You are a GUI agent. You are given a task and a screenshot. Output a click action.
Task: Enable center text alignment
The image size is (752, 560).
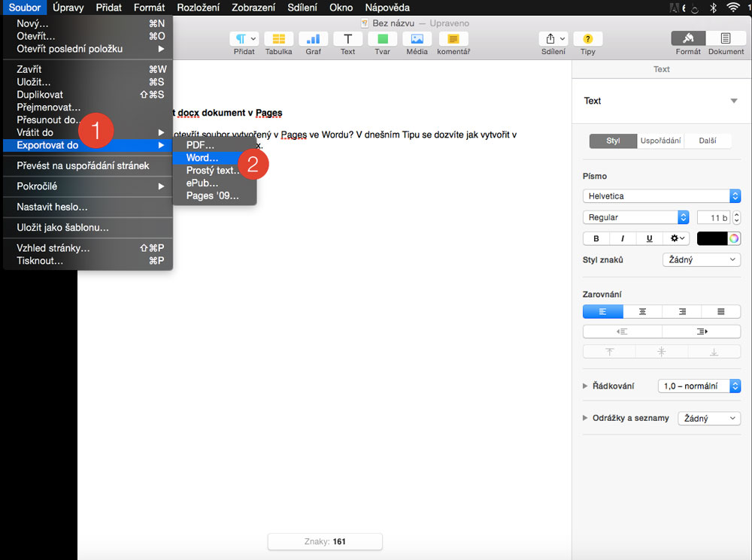642,311
